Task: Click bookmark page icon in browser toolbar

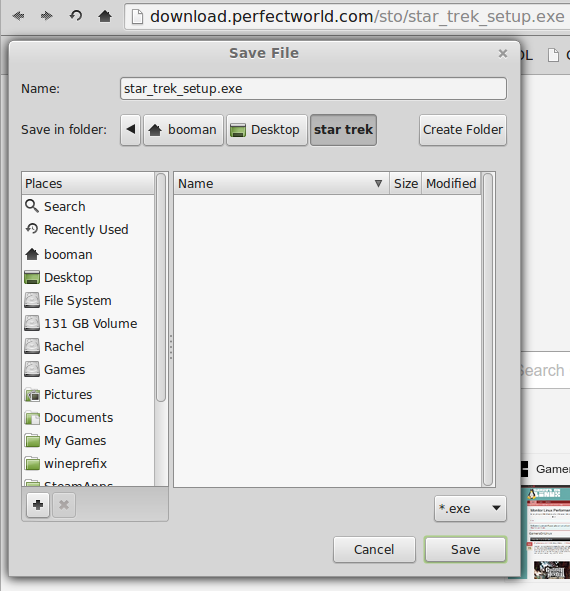Action: [553, 55]
